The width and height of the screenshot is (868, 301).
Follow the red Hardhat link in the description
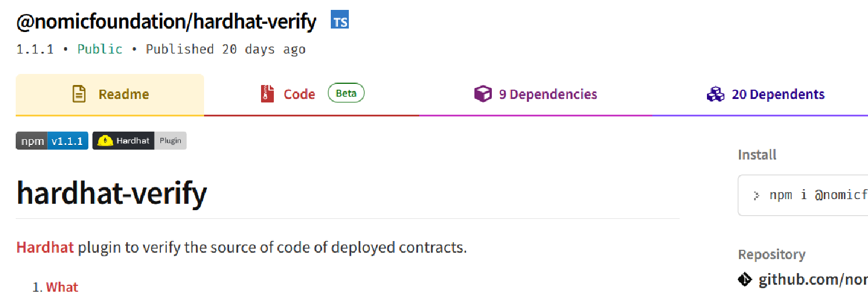pos(45,247)
